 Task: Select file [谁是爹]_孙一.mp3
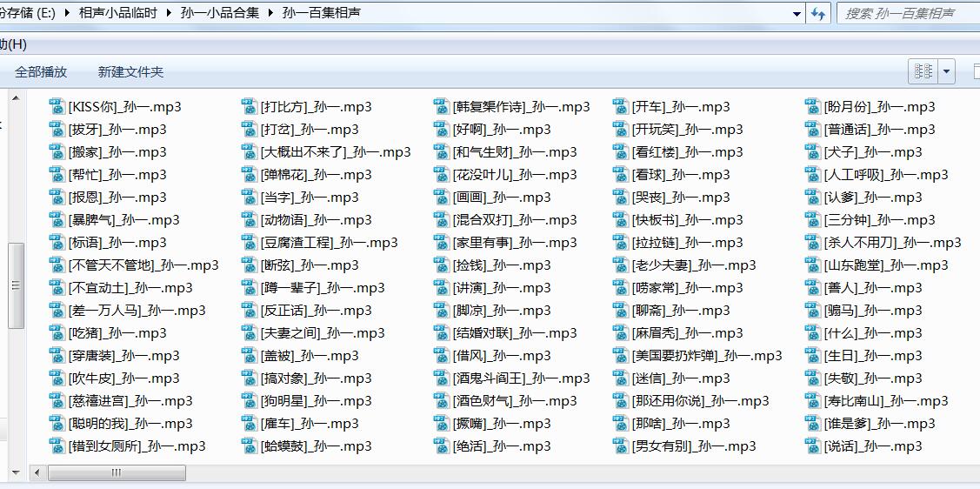870,424
